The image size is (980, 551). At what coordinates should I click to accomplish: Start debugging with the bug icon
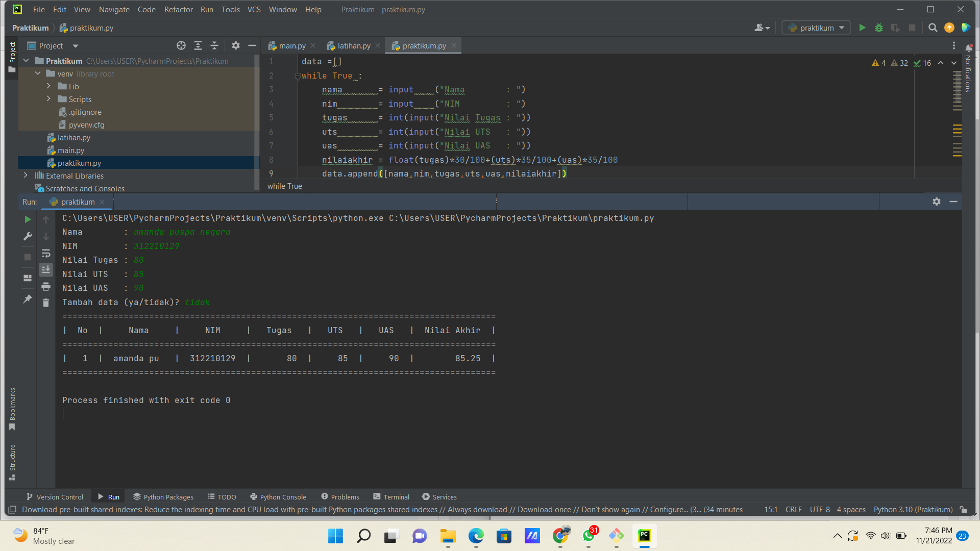tap(879, 28)
